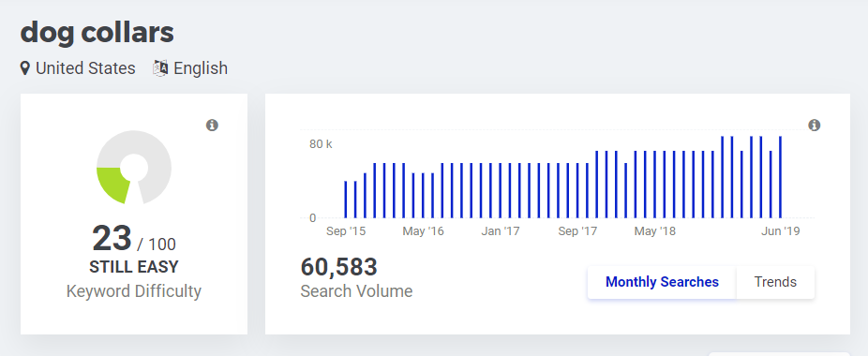Image resolution: width=868 pixels, height=356 pixels.
Task: Click the 'STILL EASY' label
Action: [134, 267]
